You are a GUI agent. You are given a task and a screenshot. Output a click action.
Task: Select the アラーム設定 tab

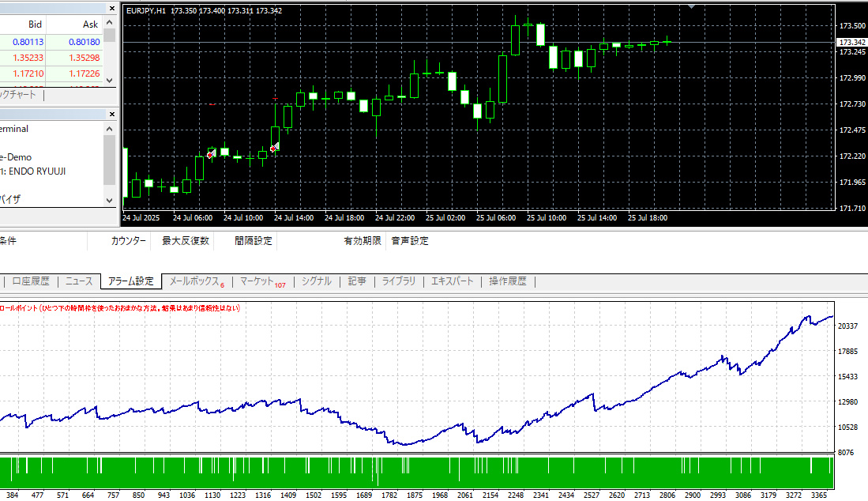[x=131, y=281]
